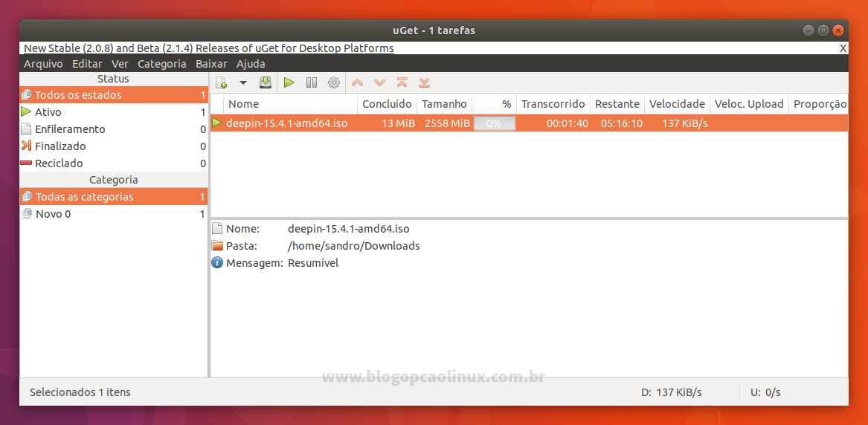This screenshot has height=425, width=868.
Task: Open the New Stable releases banner link
Action: click(x=209, y=48)
